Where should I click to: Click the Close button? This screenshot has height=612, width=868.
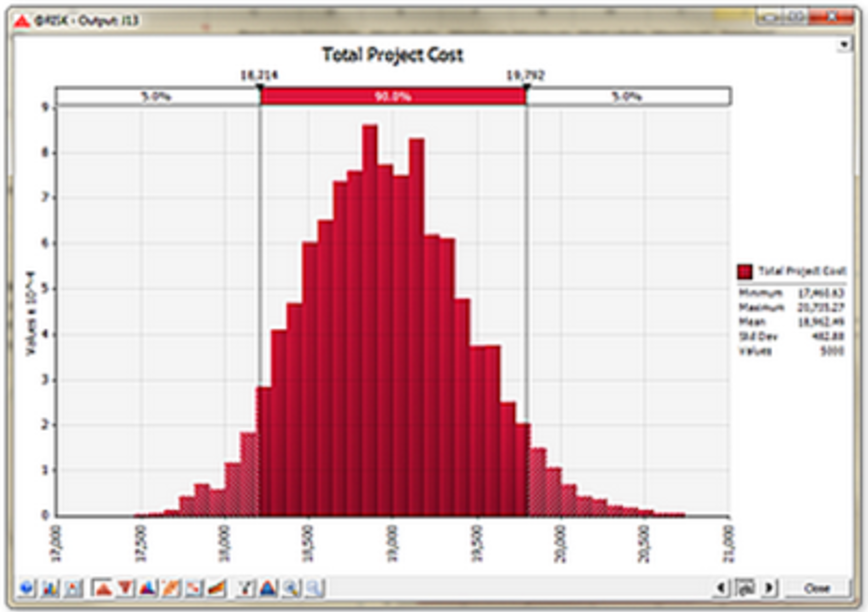pyautogui.click(x=817, y=588)
